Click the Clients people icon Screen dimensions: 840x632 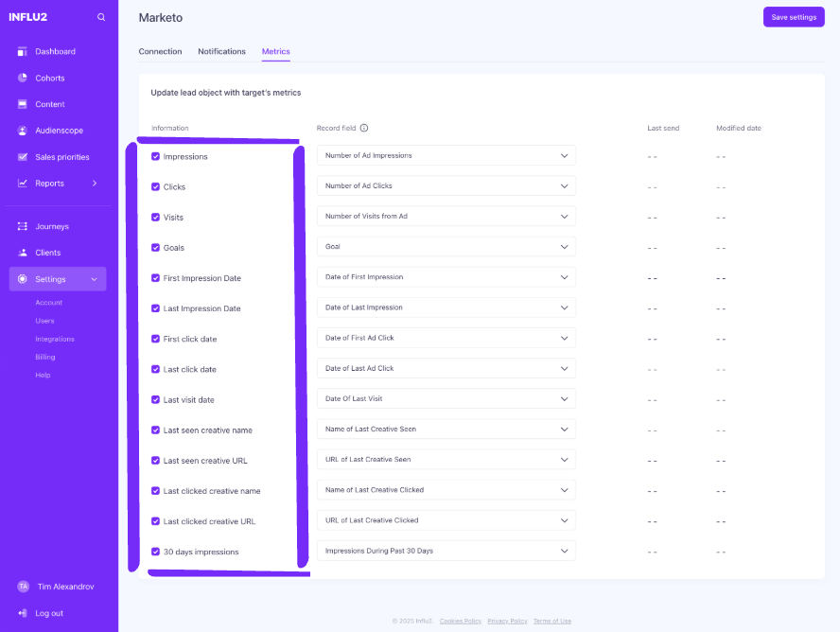(22, 253)
